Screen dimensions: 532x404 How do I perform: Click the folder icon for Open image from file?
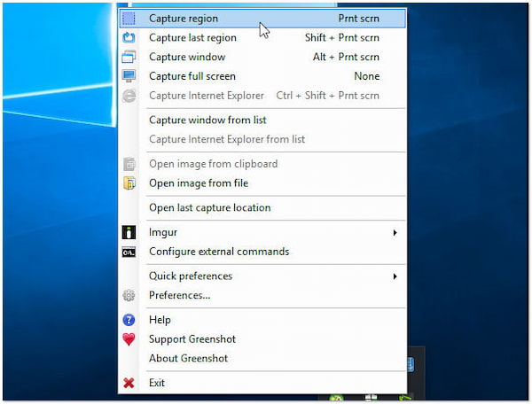point(129,183)
